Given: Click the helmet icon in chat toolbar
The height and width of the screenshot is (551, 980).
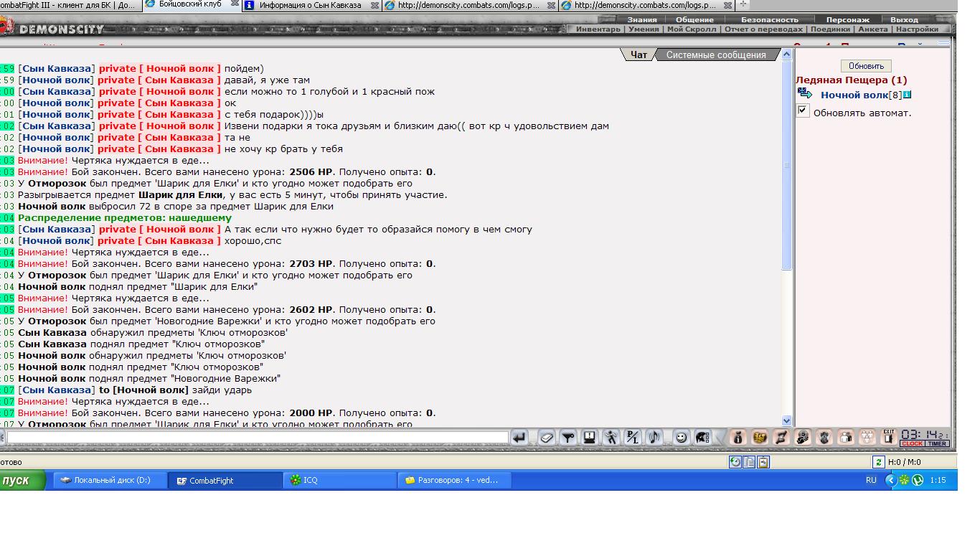Looking at the screenshot, I should (703, 437).
